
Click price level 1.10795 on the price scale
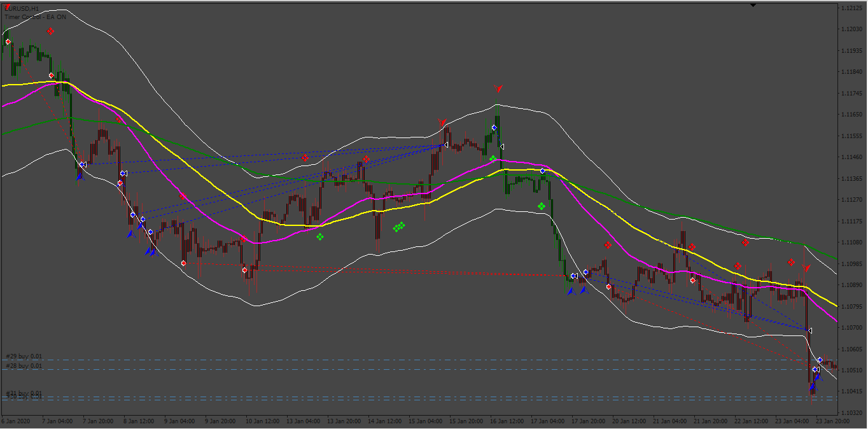[x=851, y=307]
